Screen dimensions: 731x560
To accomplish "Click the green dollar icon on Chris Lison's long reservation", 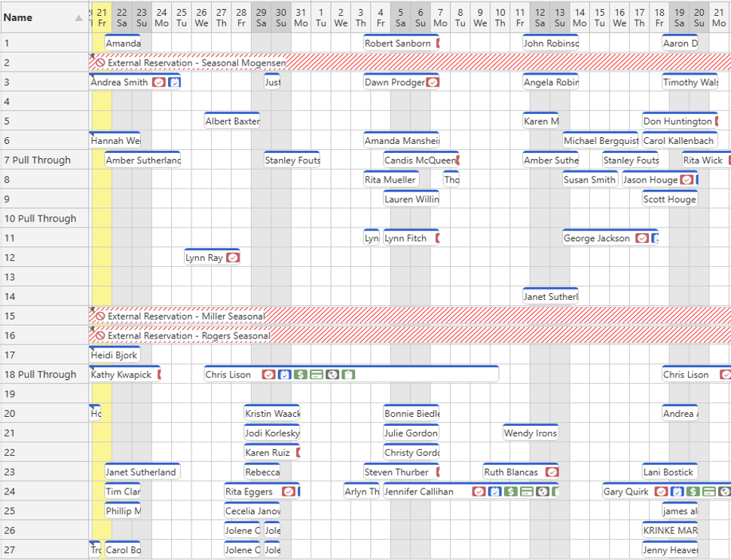I will click(x=300, y=375).
